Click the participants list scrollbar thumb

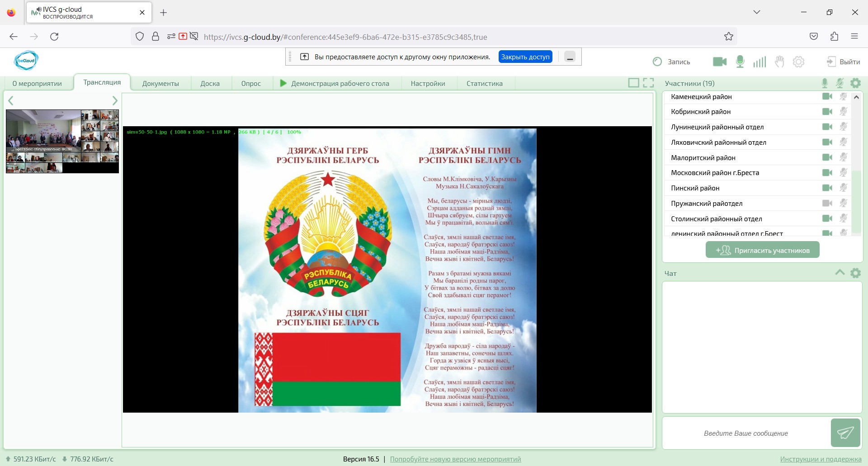point(856,202)
